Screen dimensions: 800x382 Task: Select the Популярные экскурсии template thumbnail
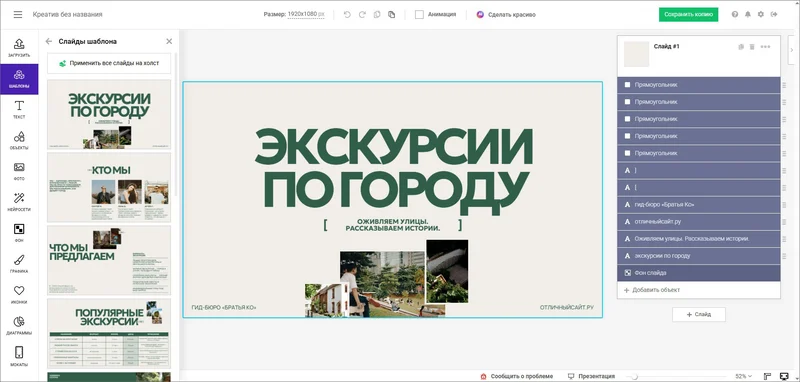(109, 333)
